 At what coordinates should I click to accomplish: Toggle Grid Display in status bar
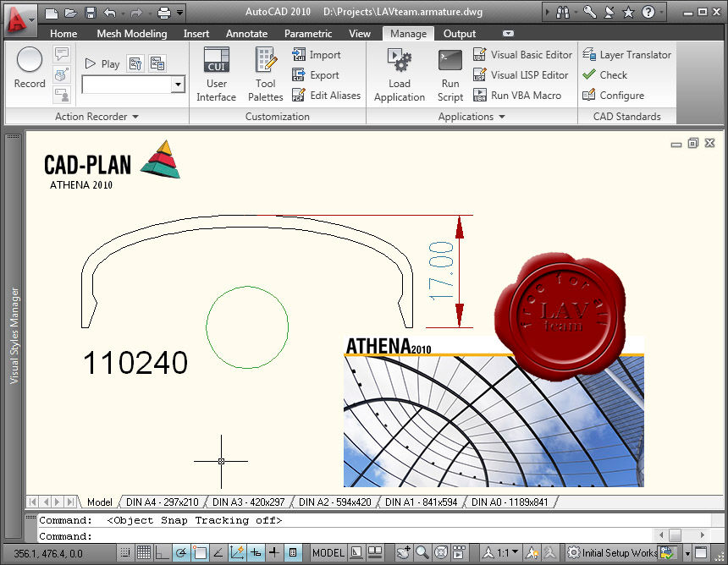tap(143, 552)
